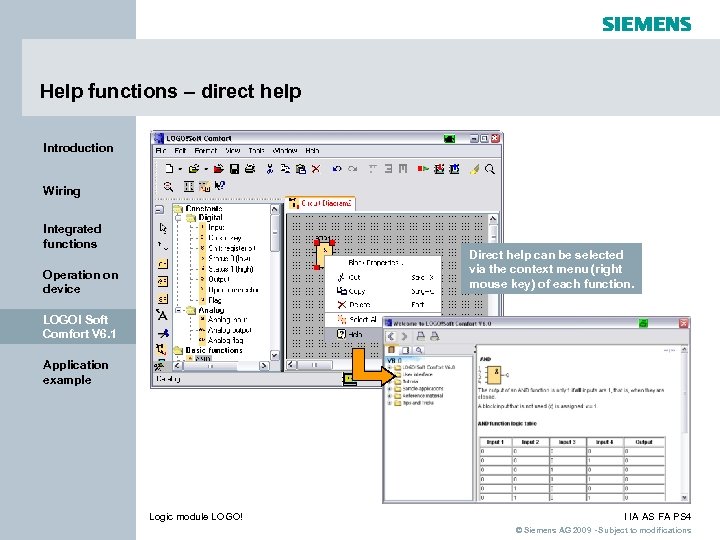
Task: Go forward in the help window
Action: [x=405, y=336]
